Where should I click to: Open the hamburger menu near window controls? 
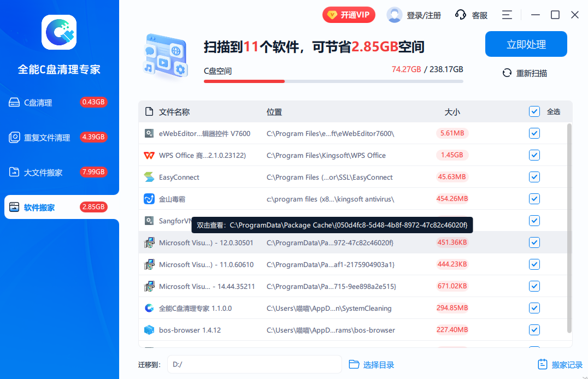click(x=507, y=15)
